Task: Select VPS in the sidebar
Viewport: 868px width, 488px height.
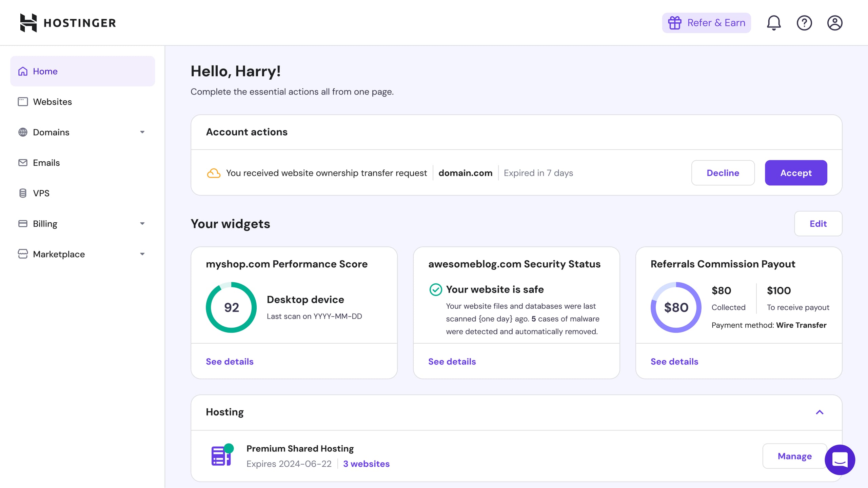Action: tap(41, 193)
